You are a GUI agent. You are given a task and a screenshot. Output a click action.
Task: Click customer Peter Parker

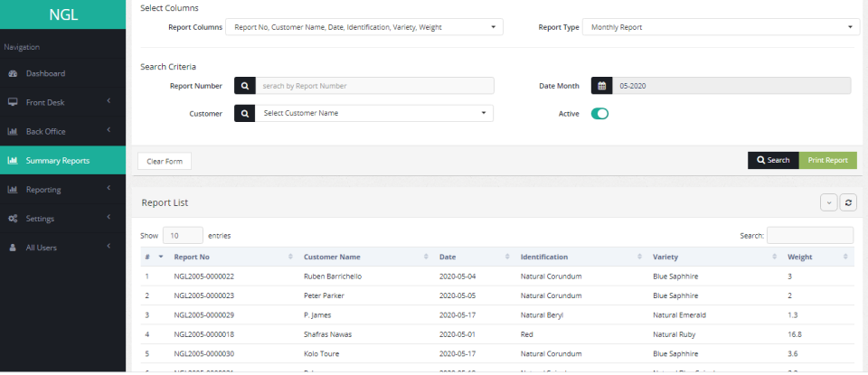[x=324, y=295]
